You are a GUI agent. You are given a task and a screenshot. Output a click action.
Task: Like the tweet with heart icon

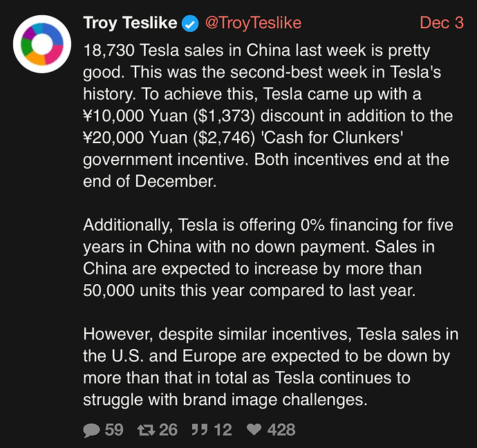coord(254,429)
